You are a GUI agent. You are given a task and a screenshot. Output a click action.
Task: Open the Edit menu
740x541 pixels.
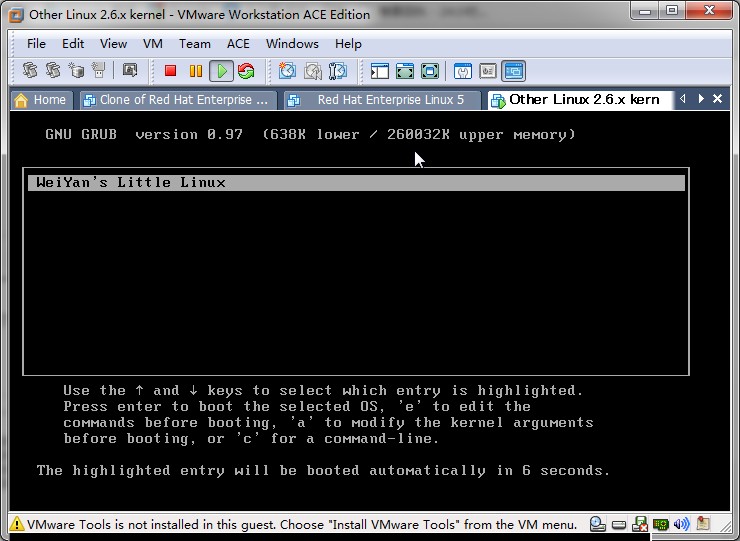(x=73, y=44)
